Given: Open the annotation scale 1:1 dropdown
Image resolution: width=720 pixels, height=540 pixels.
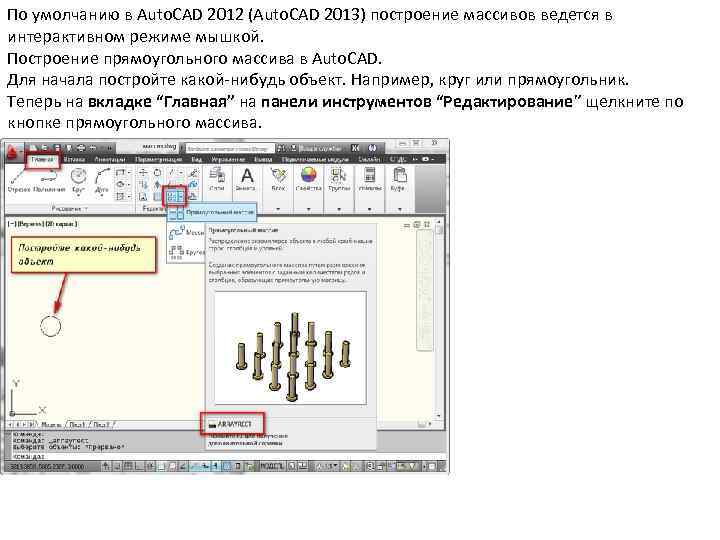Looking at the screenshot, I should click(x=328, y=467).
